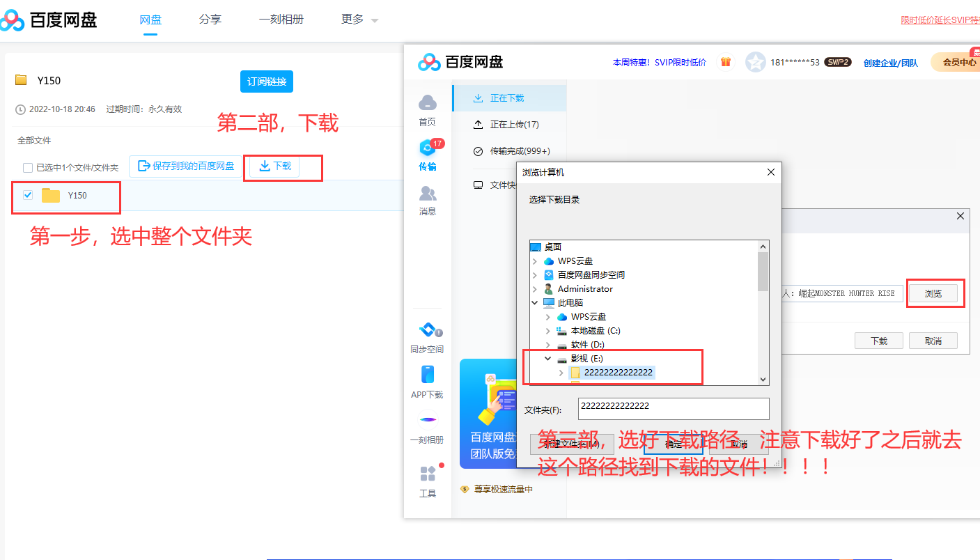Expand WPS云盘 under 此电脑
Image resolution: width=980 pixels, height=560 pixels.
548,317
